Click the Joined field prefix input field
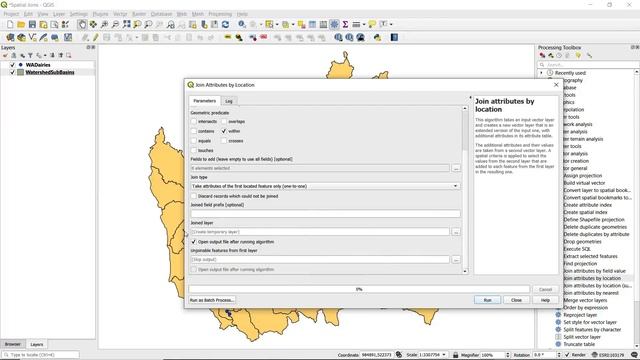The width and height of the screenshot is (640, 360). [x=325, y=214]
